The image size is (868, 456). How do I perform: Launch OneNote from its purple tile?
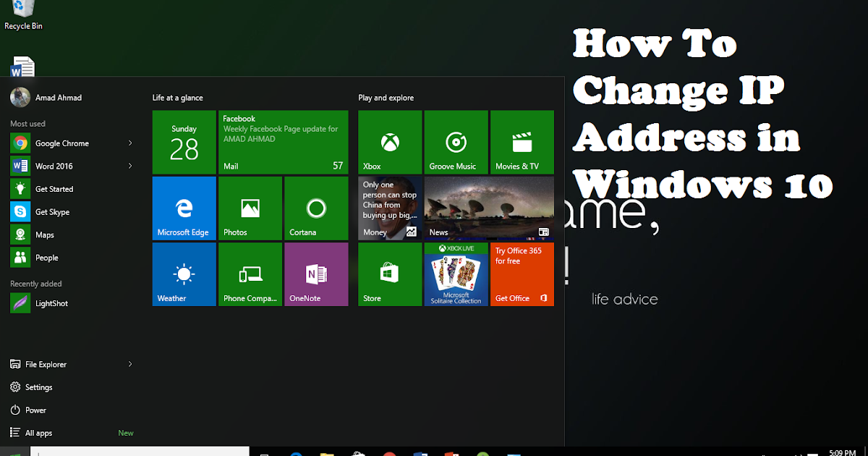coord(316,274)
